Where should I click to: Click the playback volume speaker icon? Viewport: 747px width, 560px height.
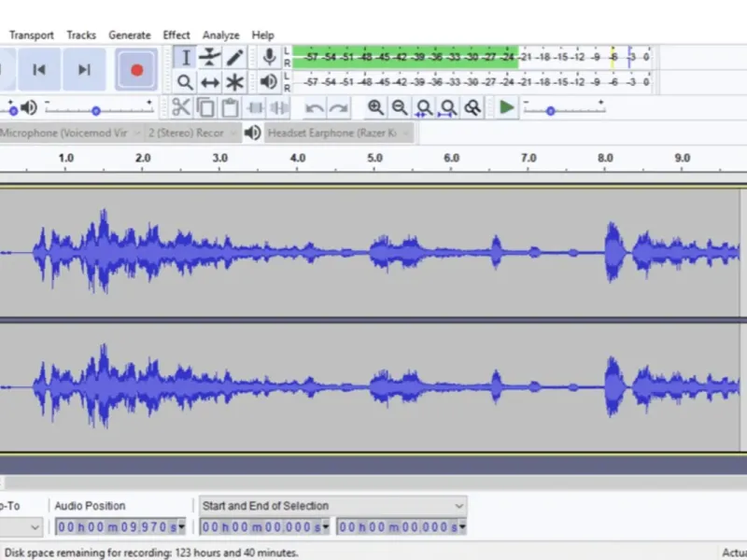click(x=29, y=107)
